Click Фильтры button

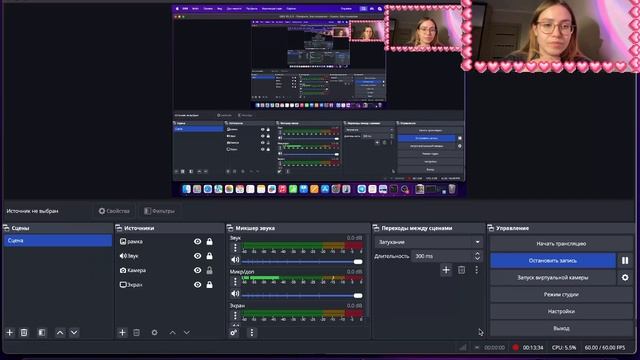coord(159,211)
